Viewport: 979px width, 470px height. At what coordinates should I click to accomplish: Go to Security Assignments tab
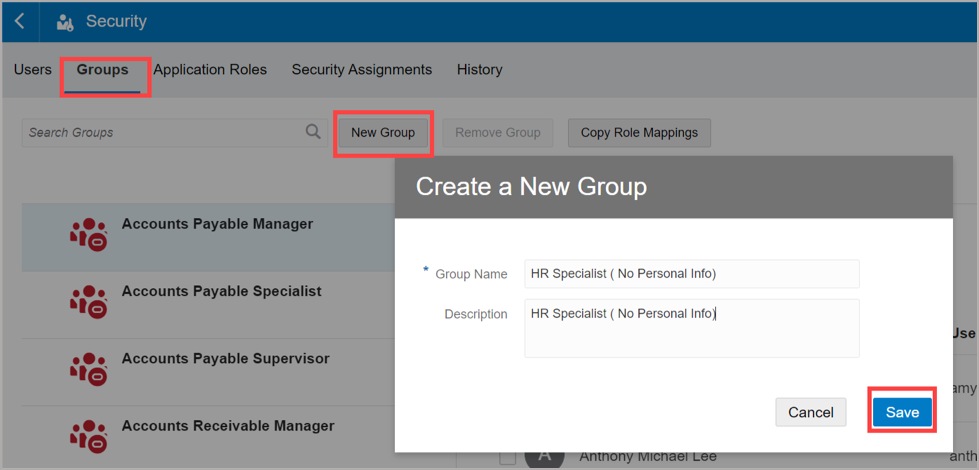pyautogui.click(x=361, y=70)
